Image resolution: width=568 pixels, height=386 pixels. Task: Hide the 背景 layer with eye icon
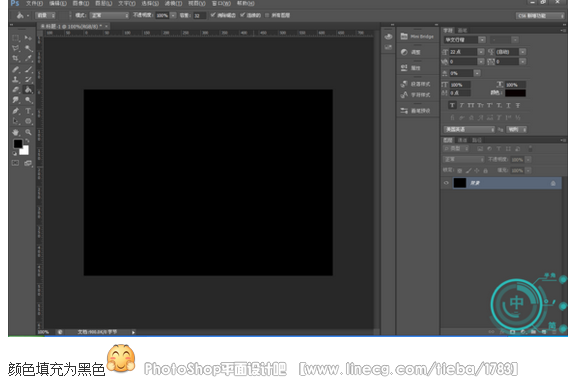[x=446, y=183]
